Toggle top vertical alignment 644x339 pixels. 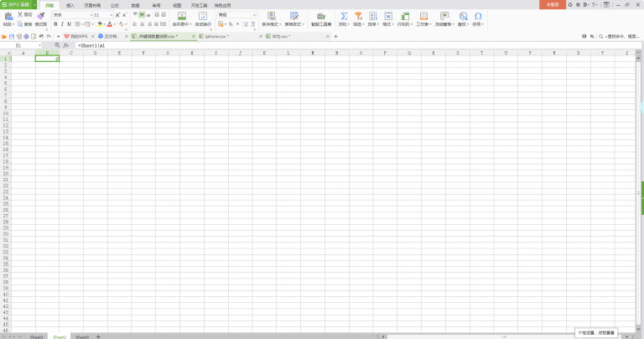tap(135, 15)
